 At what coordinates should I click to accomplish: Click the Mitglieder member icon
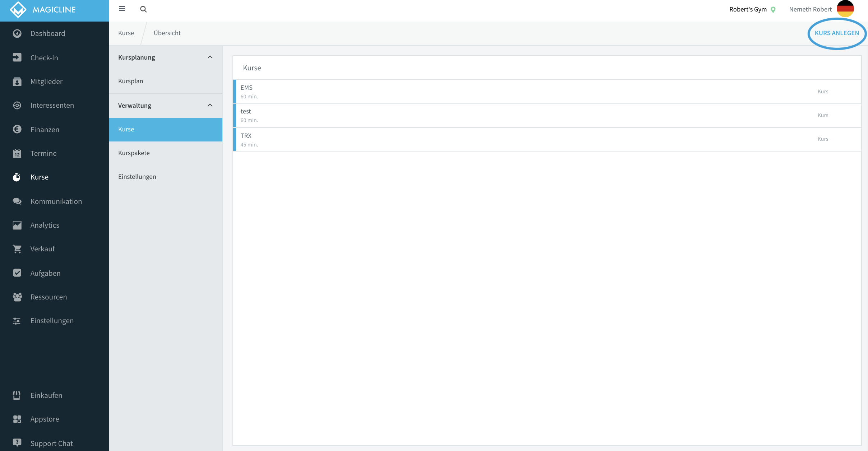click(x=17, y=82)
